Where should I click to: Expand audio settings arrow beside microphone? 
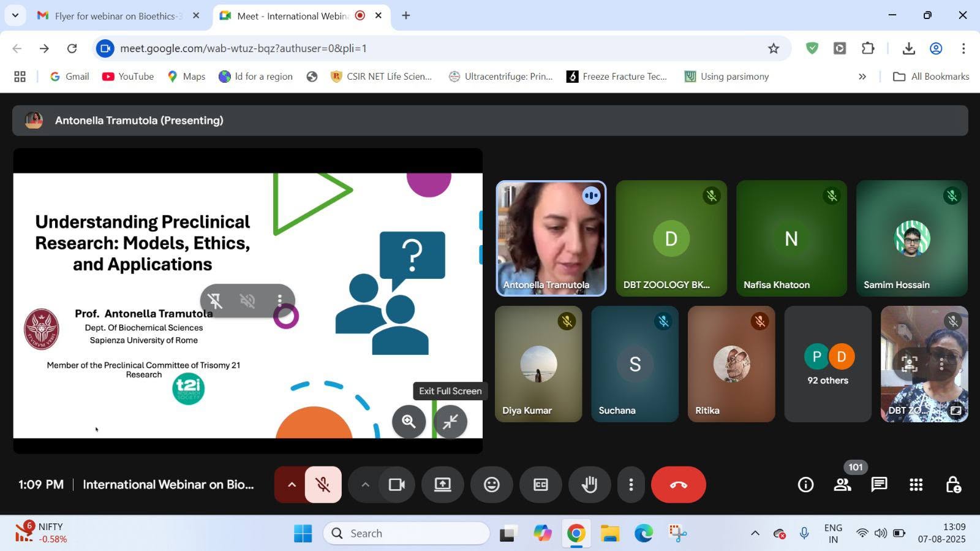[292, 485]
